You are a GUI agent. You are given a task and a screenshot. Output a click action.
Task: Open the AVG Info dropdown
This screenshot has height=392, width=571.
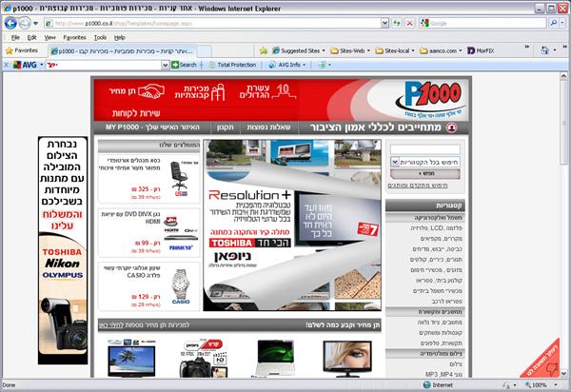[287, 65]
